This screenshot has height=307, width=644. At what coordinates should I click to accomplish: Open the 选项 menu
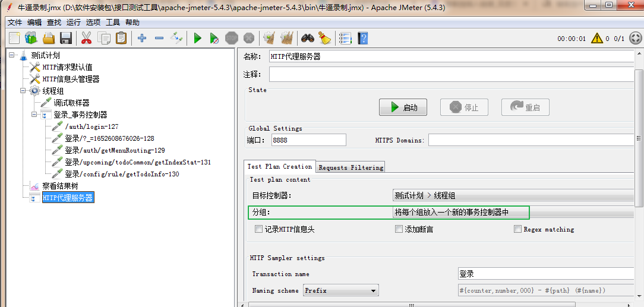(x=93, y=23)
